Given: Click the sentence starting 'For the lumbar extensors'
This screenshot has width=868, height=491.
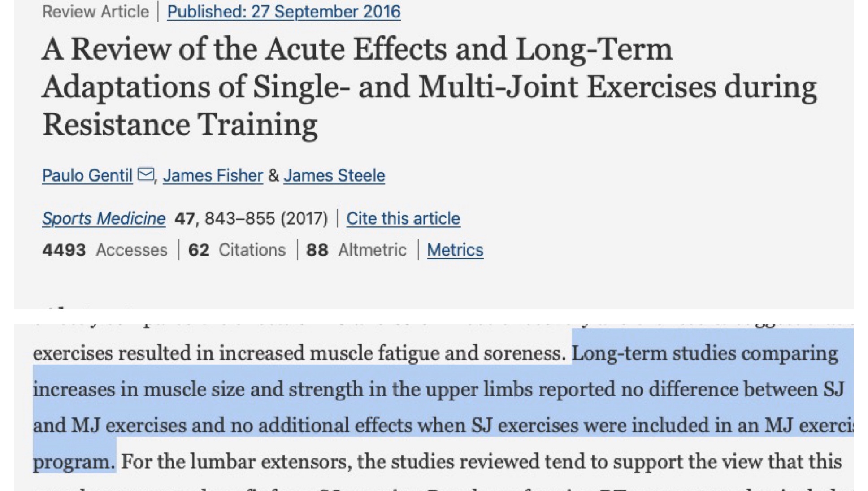Looking at the screenshot, I should tap(480, 461).
